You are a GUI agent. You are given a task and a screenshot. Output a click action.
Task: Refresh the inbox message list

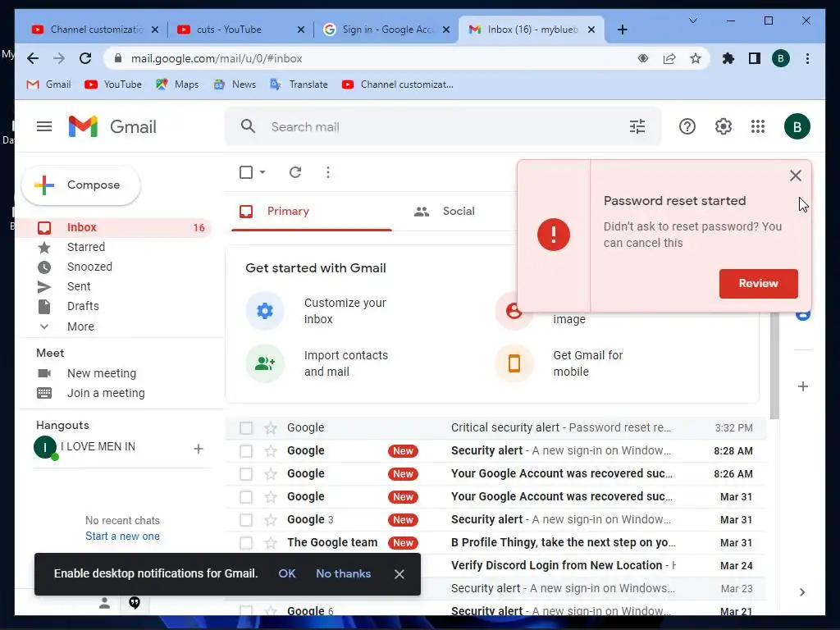295,172
